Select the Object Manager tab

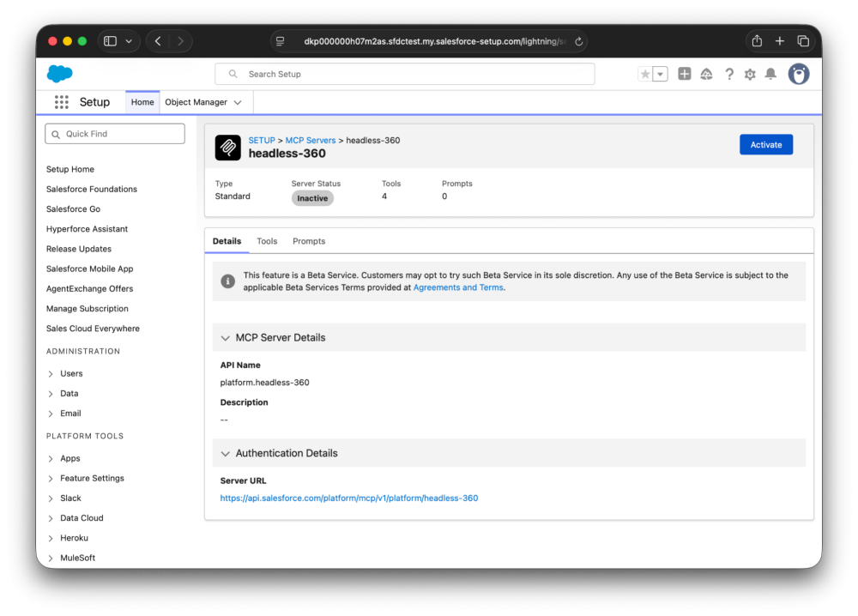[x=196, y=102]
